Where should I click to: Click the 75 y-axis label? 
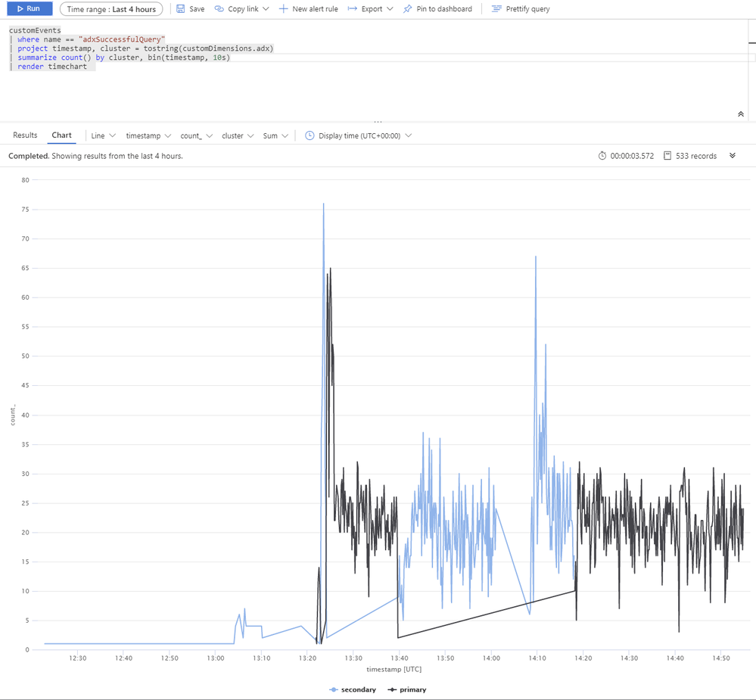[25, 209]
